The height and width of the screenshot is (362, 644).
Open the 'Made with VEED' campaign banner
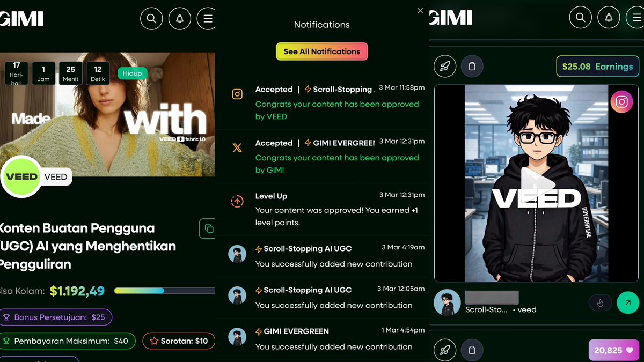(107, 115)
